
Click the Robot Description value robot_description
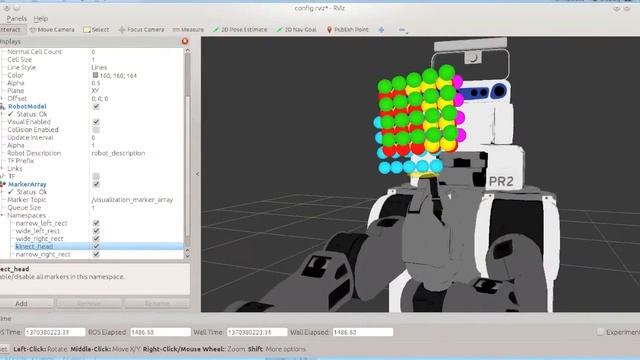click(118, 153)
